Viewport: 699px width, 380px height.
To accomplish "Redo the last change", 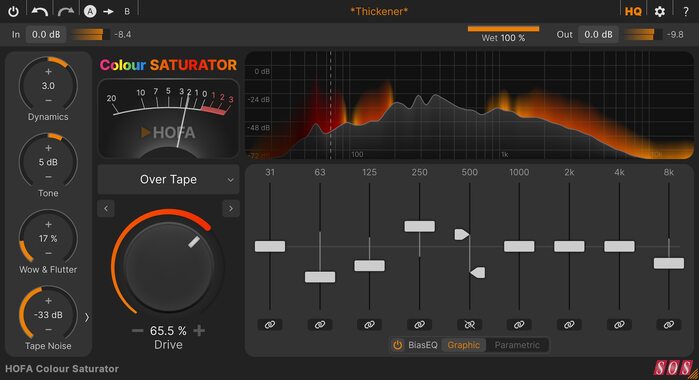I will (x=66, y=12).
